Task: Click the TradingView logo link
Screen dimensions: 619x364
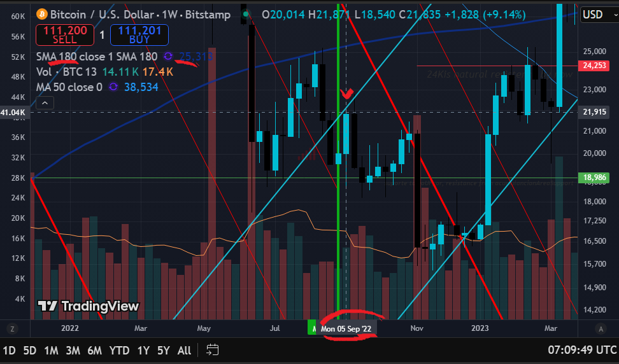Action: pyautogui.click(x=89, y=306)
